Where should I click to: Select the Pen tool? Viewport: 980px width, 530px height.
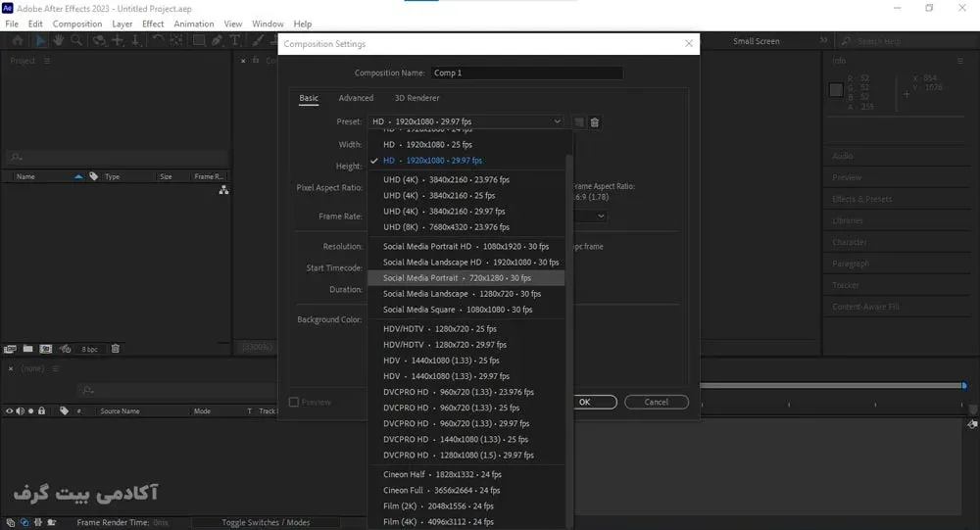point(217,40)
